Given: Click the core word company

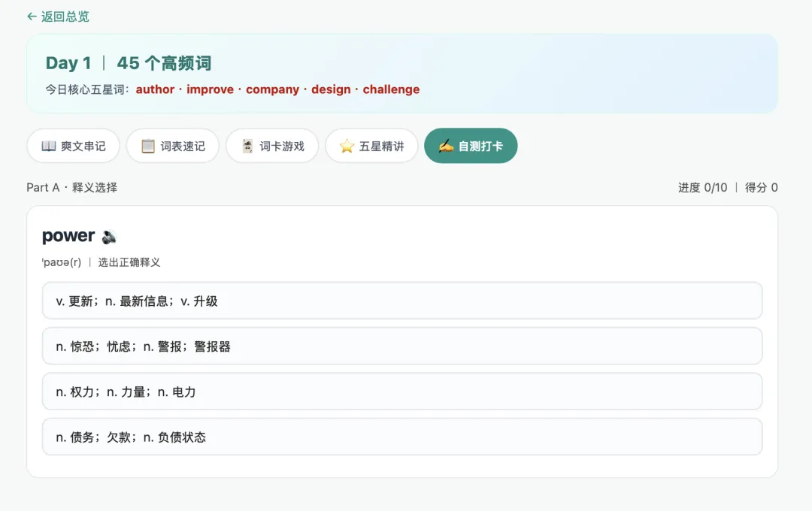Looking at the screenshot, I should pos(272,89).
